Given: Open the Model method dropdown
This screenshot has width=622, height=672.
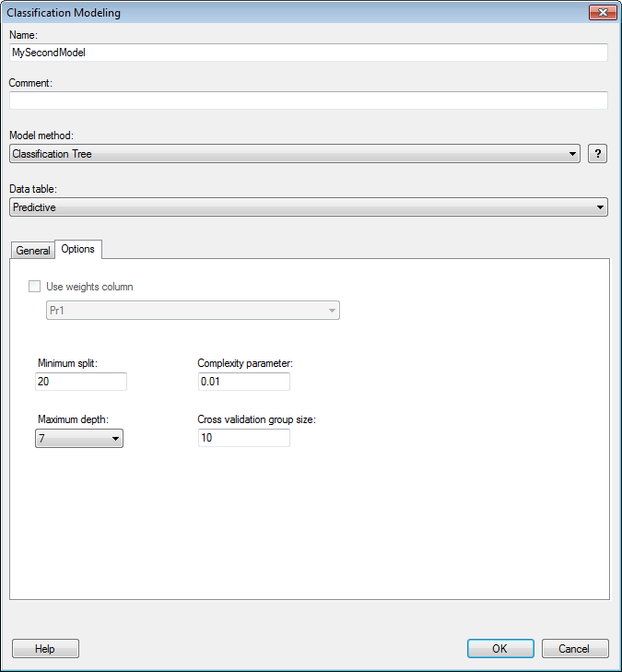Looking at the screenshot, I should [295, 153].
